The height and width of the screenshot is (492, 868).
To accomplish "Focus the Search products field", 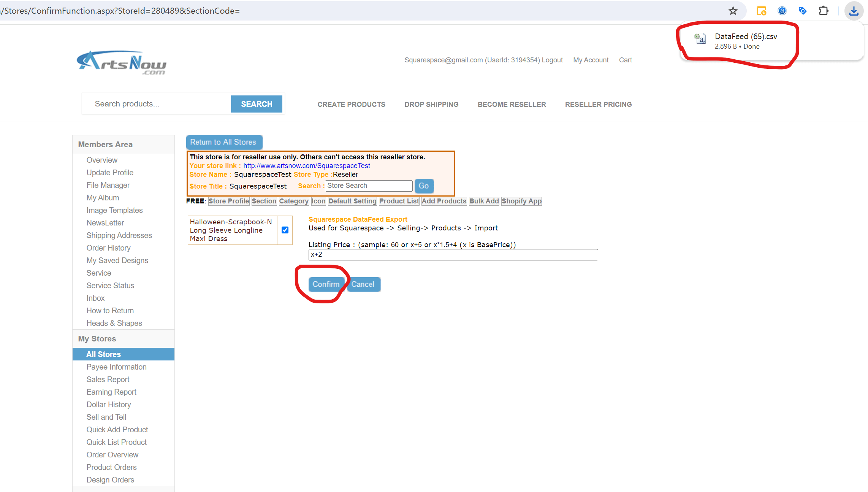I will (x=157, y=104).
